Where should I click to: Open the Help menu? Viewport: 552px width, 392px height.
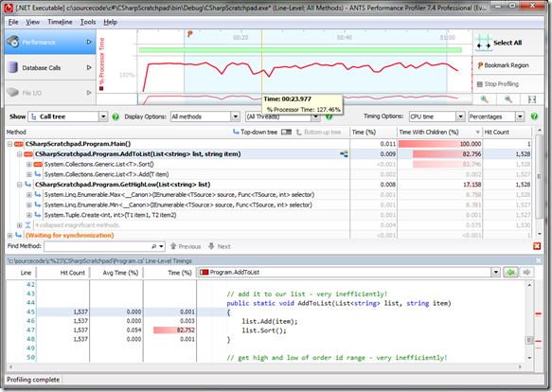coord(110,22)
